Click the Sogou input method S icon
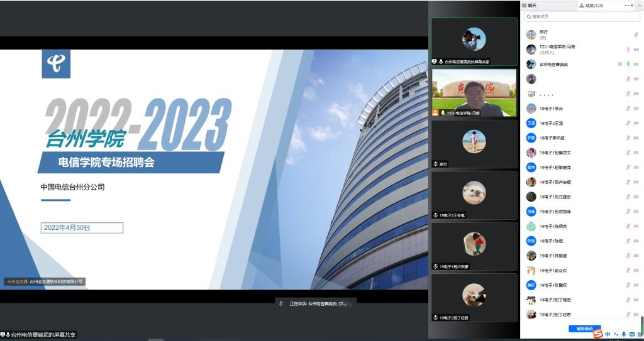The image size is (644, 341). [x=597, y=333]
